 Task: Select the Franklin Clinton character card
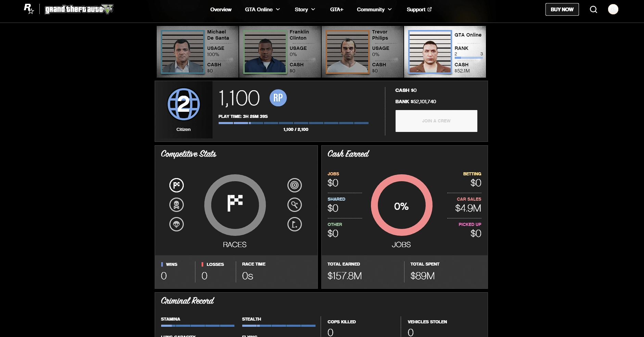(x=280, y=52)
